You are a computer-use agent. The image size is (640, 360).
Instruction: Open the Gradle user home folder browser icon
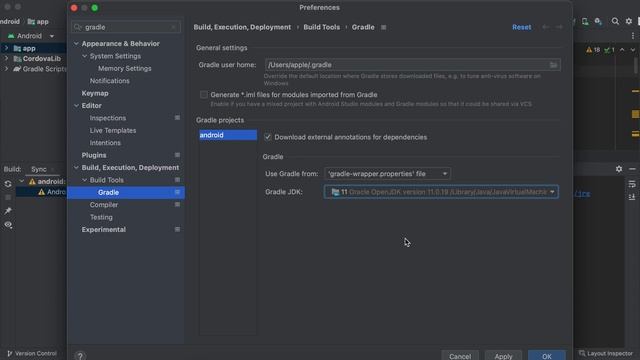[x=553, y=65]
